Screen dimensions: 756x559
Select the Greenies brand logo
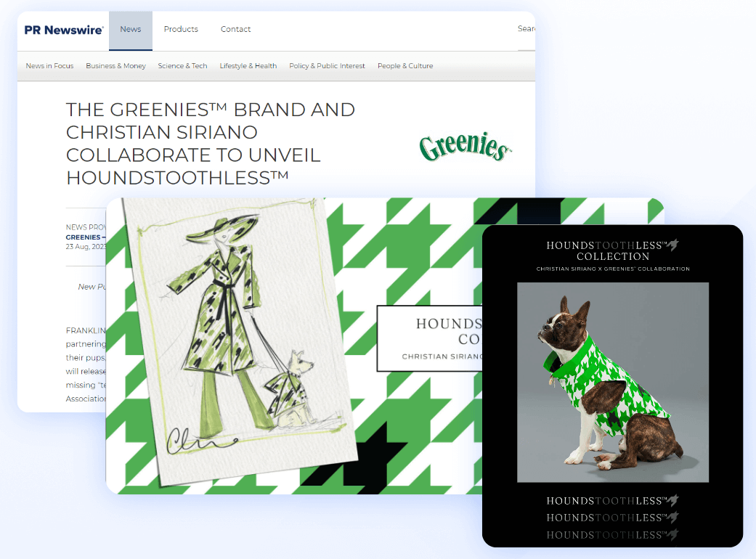click(465, 147)
